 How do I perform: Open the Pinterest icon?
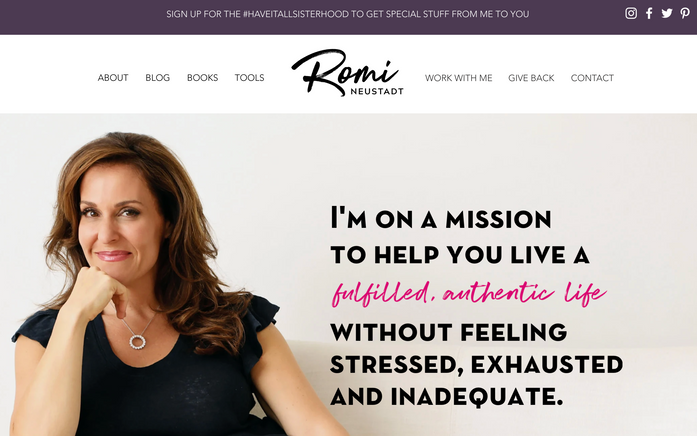click(685, 13)
